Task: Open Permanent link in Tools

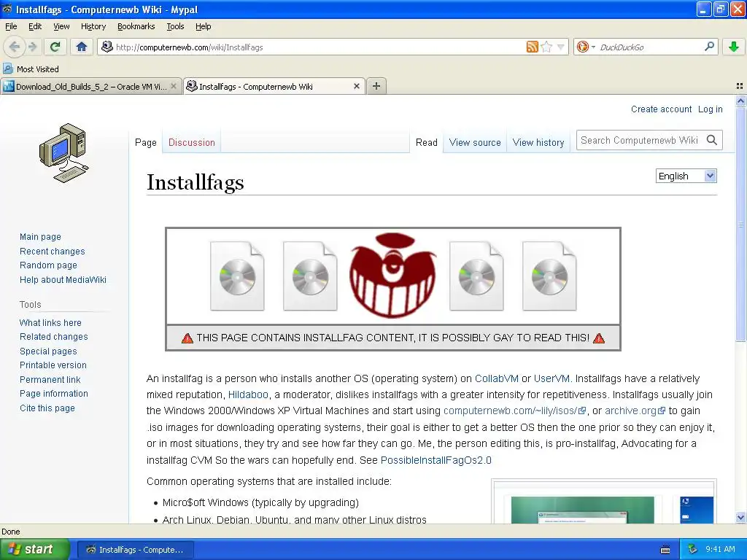Action: (x=50, y=379)
